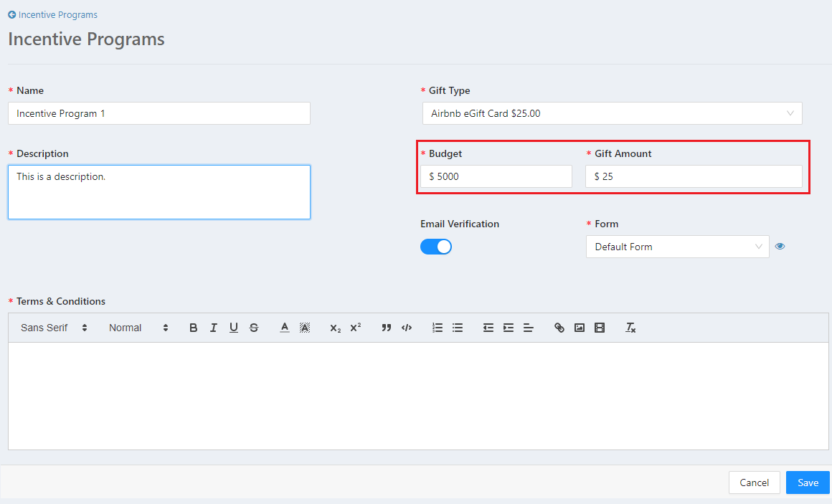Underline text using the U icon

click(x=234, y=328)
